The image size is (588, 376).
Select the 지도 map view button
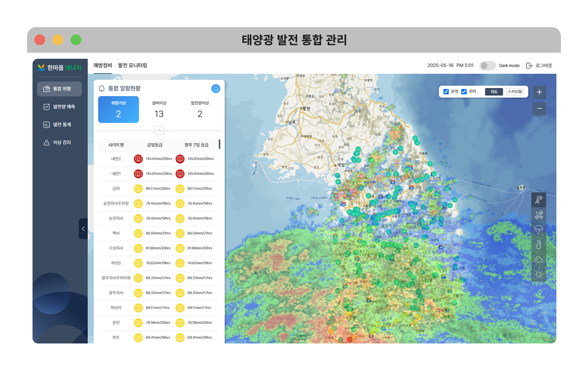coord(494,92)
